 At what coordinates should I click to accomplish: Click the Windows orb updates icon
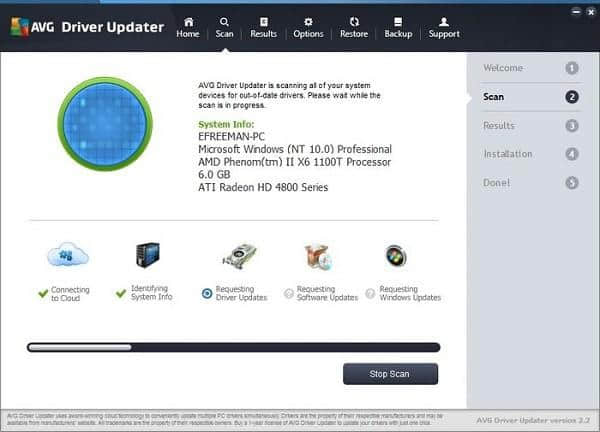pos(396,256)
